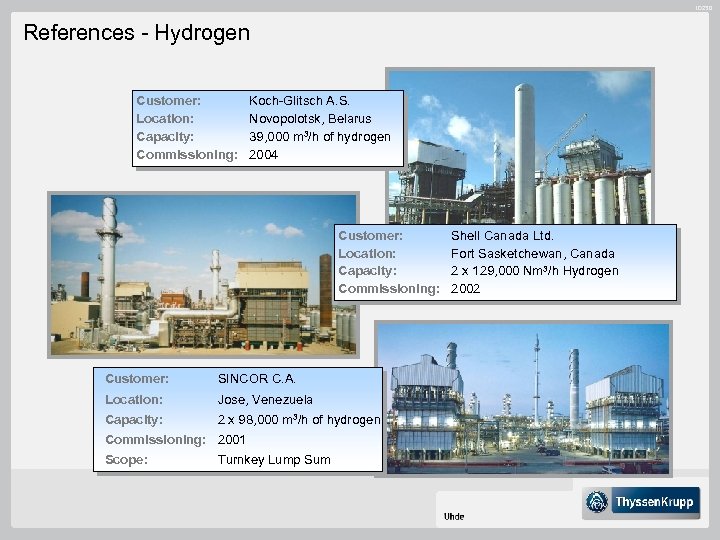Viewport: 720px width, 540px height.
Task: Select the '2001' commissioning year
Action: [x=231, y=440]
